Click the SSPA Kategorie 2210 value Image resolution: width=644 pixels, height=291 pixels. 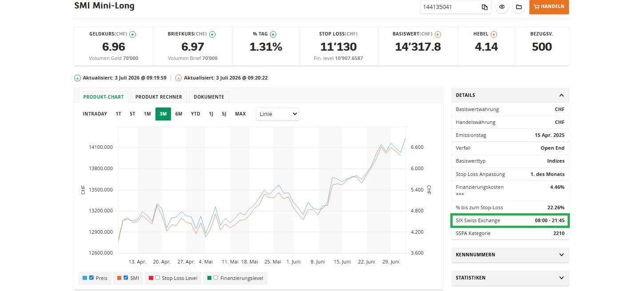(x=559, y=233)
